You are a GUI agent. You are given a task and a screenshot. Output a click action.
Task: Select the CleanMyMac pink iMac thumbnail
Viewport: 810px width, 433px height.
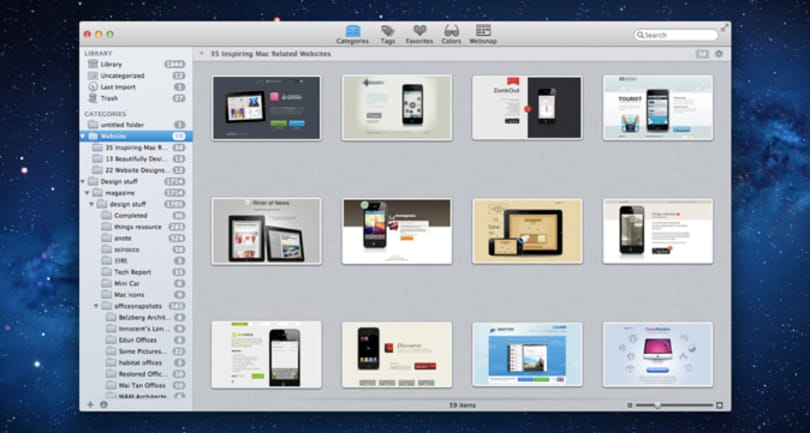pyautogui.click(x=658, y=354)
